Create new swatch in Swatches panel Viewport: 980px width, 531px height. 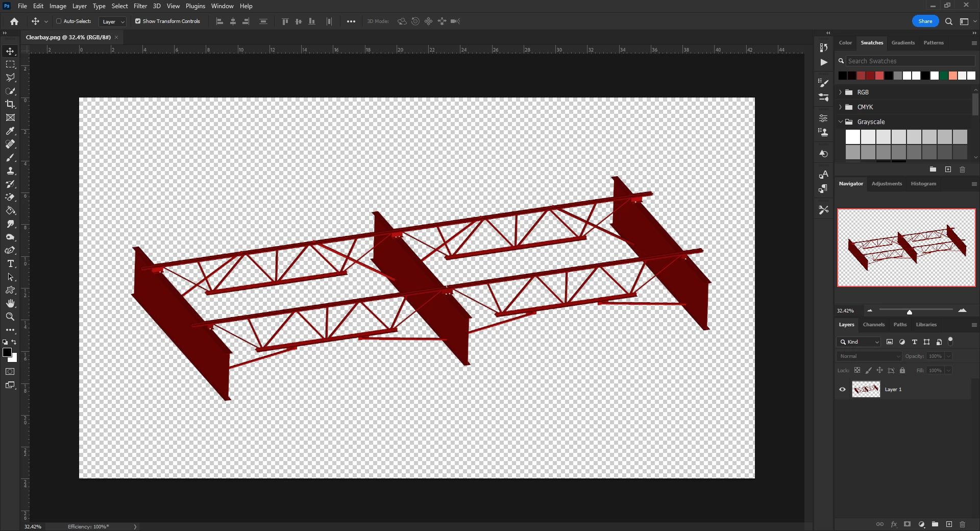tap(948, 170)
